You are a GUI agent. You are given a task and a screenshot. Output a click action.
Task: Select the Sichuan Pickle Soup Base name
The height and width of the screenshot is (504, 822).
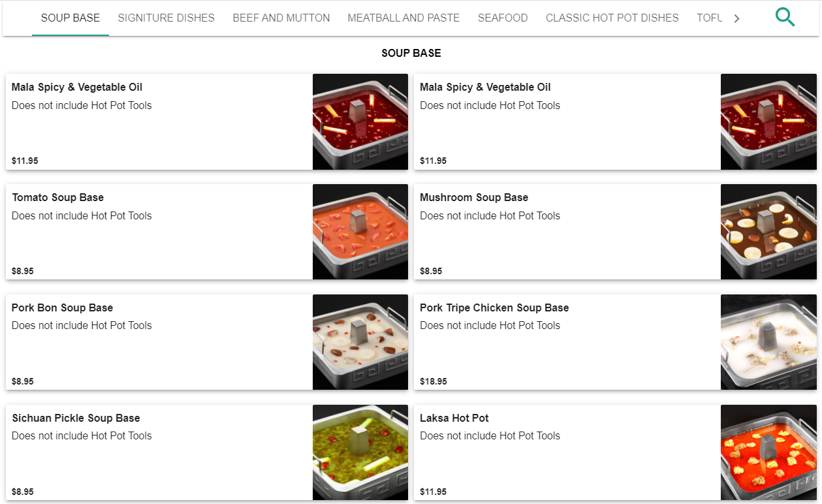pyautogui.click(x=76, y=418)
